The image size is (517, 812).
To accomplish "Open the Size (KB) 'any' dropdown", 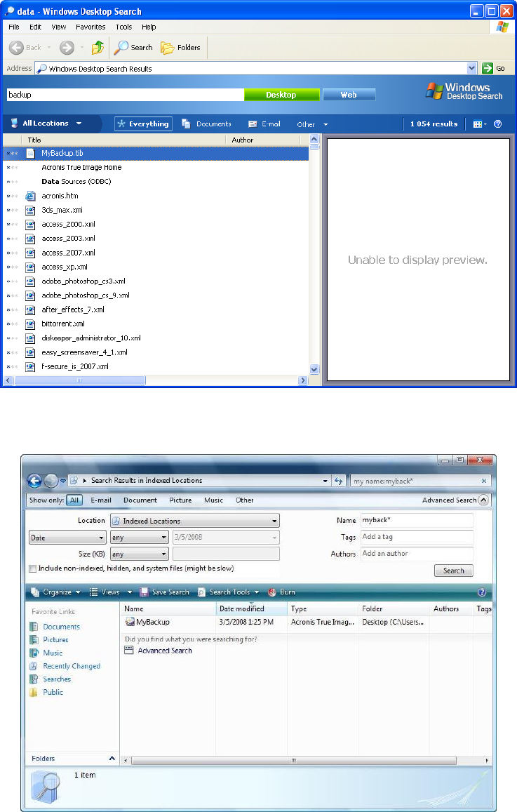I will click(x=139, y=554).
